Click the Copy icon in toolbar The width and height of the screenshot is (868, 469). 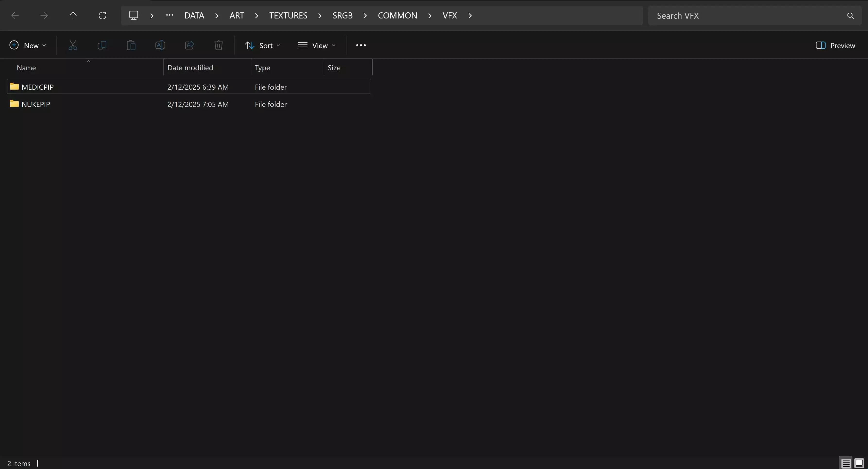(x=102, y=45)
